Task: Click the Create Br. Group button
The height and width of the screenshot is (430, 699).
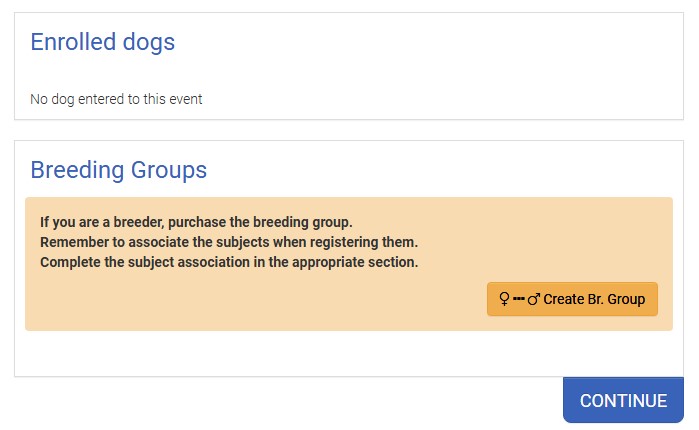Action: pos(572,299)
